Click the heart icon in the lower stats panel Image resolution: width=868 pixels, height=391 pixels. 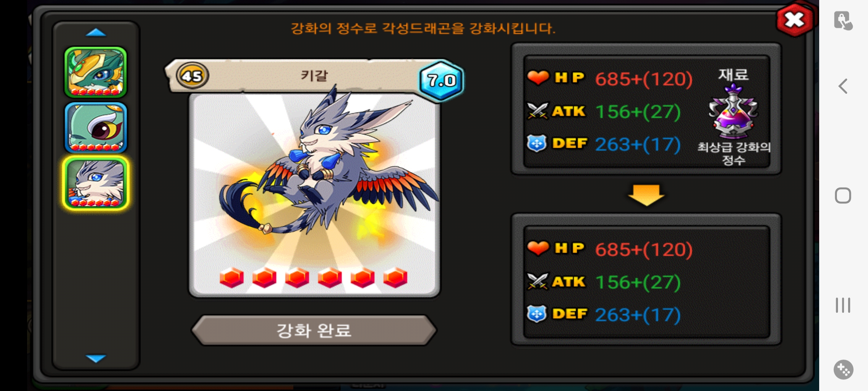pos(538,248)
